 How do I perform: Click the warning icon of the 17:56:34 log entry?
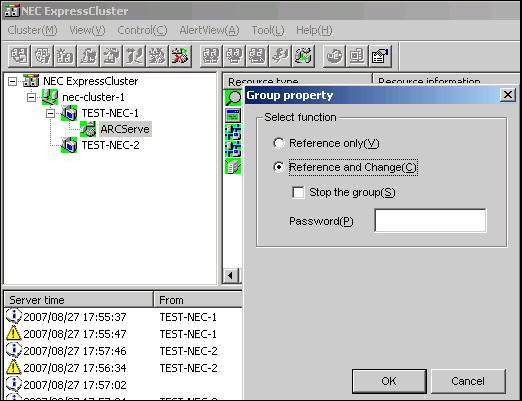pos(14,367)
